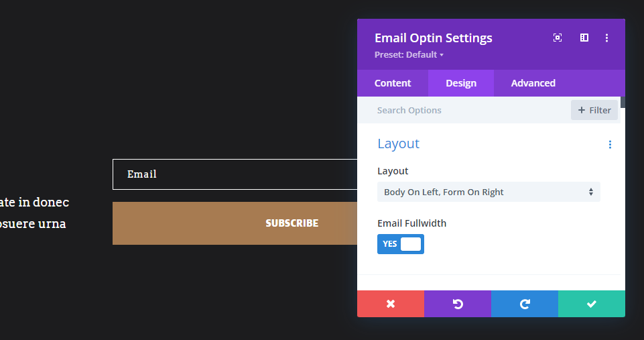
Task: Open the Layout dropdown selector
Action: point(489,192)
